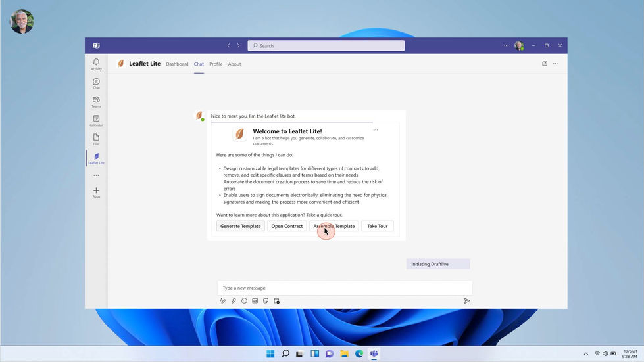Switch to the Dashboard tab
This screenshot has height=362, width=644.
(x=177, y=64)
